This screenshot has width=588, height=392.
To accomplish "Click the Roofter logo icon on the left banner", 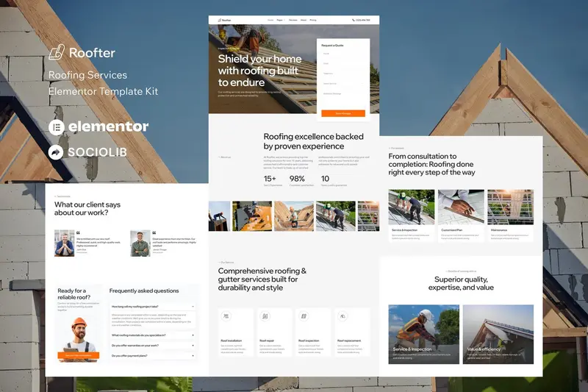I will [x=57, y=52].
